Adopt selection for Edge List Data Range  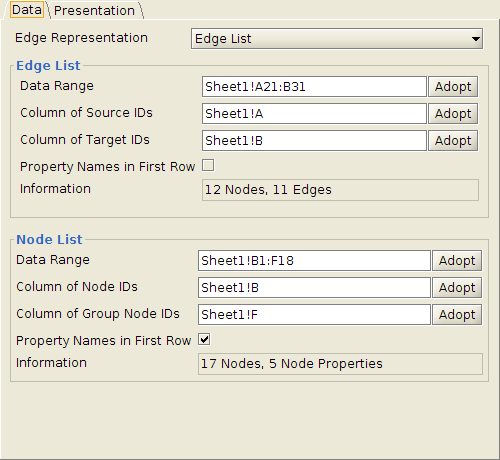coord(453,87)
